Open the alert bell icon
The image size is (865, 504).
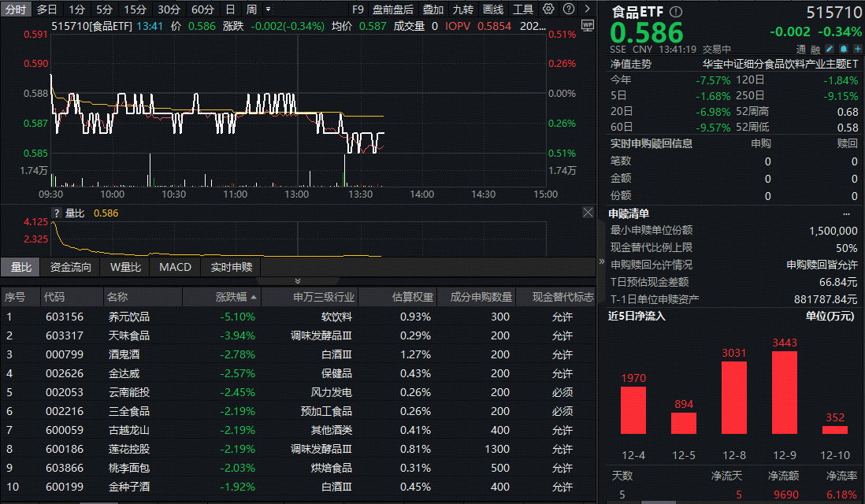[x=843, y=49]
